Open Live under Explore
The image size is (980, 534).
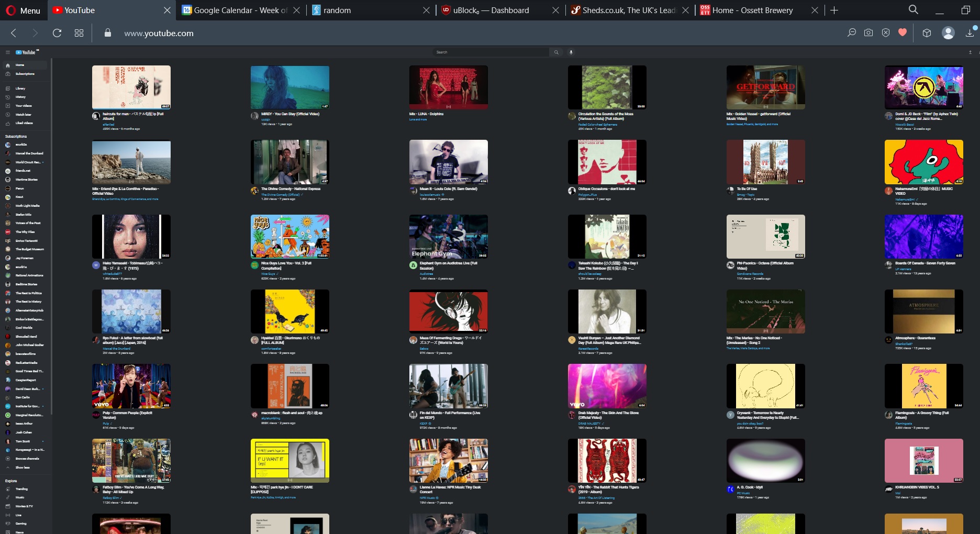pos(26,515)
